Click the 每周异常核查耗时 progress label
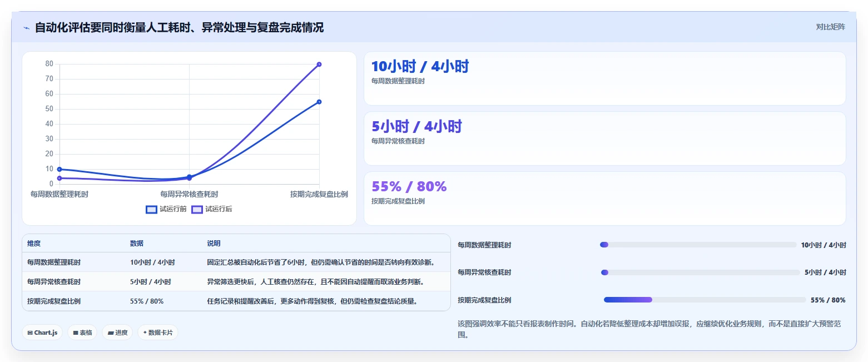868x362 pixels. point(484,272)
